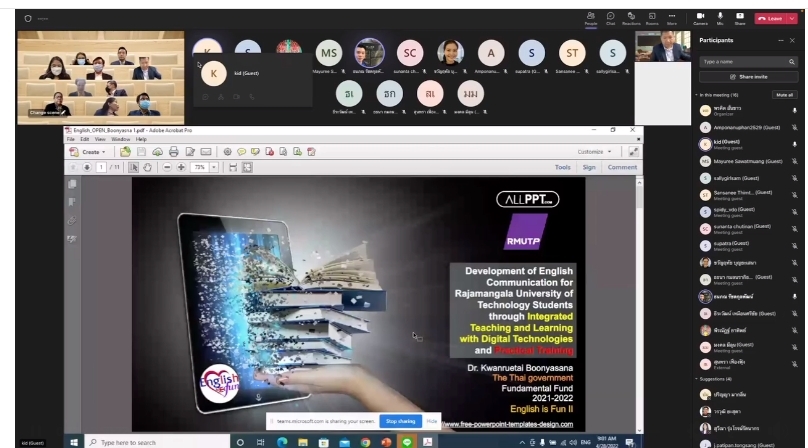Toggle the Camera in Teams meeting

pos(700,19)
